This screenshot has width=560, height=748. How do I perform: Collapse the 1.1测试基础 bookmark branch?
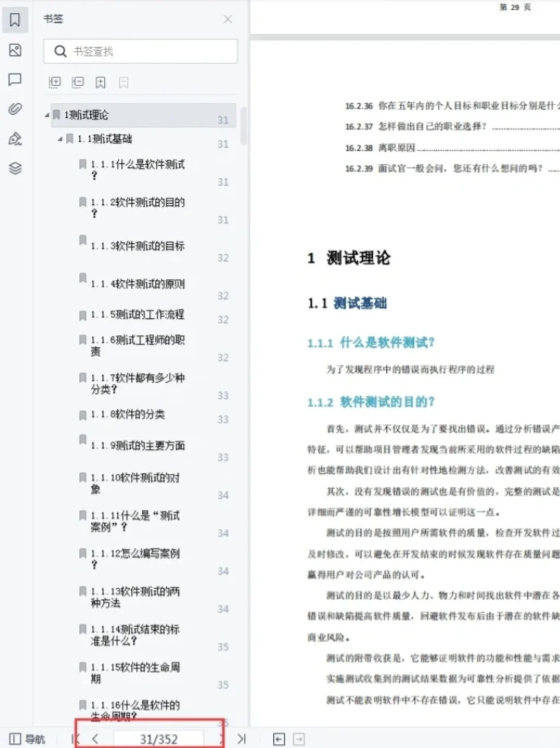[x=60, y=138]
